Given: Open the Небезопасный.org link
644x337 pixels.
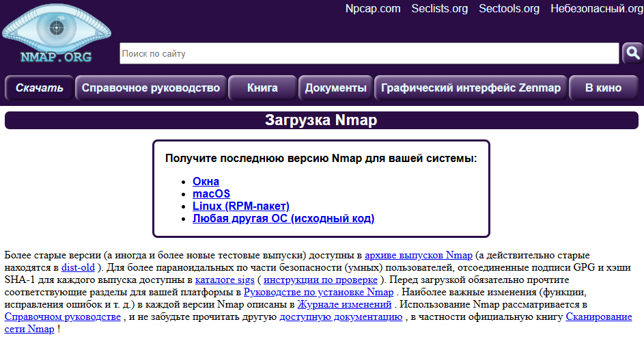Looking at the screenshot, I should point(597,9).
